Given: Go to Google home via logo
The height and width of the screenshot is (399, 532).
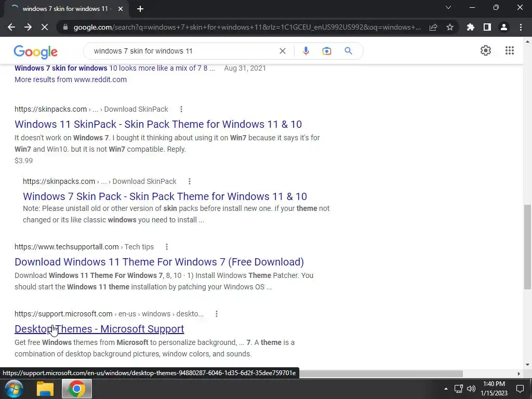Looking at the screenshot, I should (x=36, y=52).
